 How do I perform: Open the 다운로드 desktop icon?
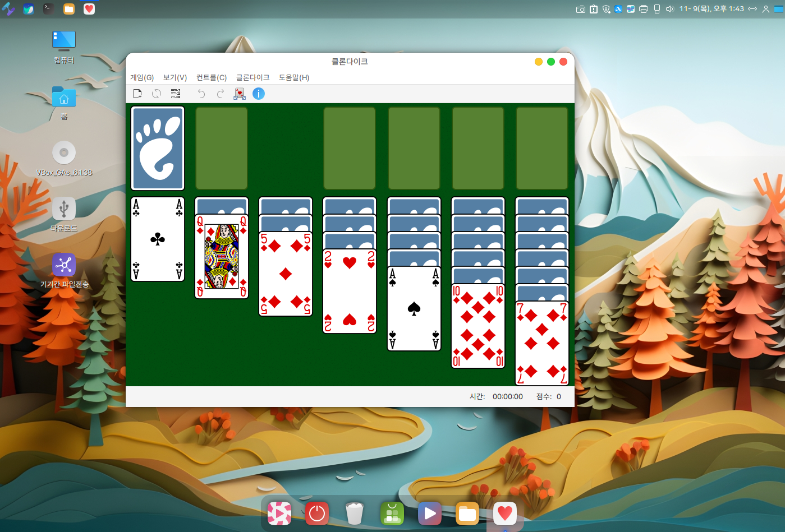pos(64,215)
